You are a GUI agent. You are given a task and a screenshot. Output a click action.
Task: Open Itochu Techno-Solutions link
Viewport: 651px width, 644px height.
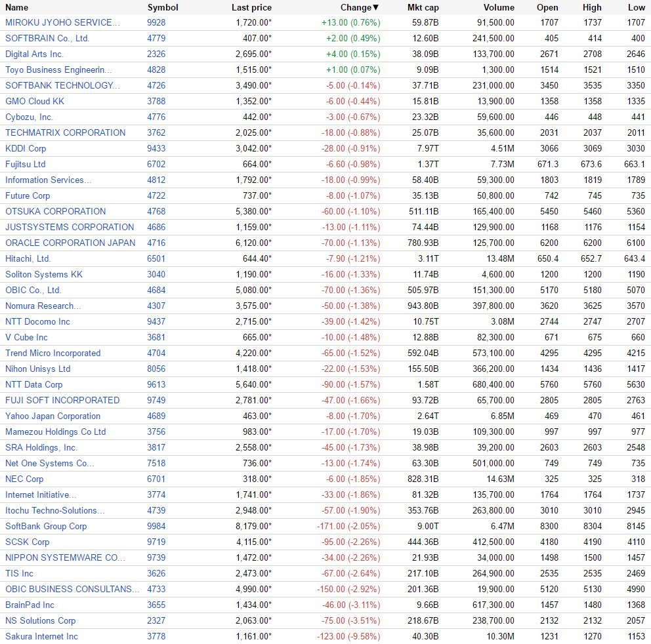tap(55, 512)
